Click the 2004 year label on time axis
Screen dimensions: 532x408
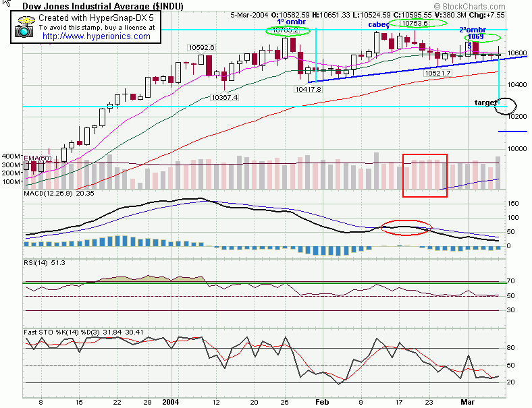click(170, 402)
